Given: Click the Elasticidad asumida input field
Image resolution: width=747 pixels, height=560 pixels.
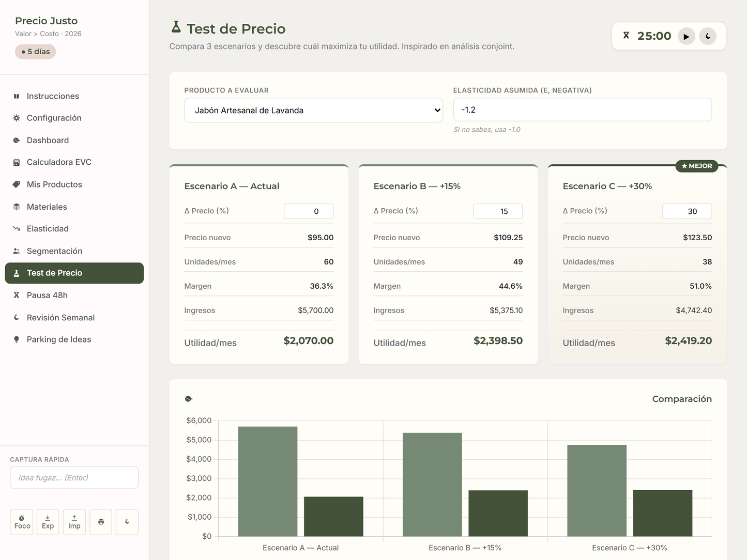Looking at the screenshot, I should click(583, 110).
